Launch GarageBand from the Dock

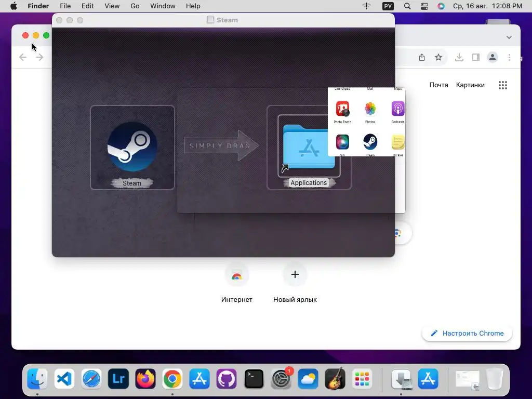335,379
